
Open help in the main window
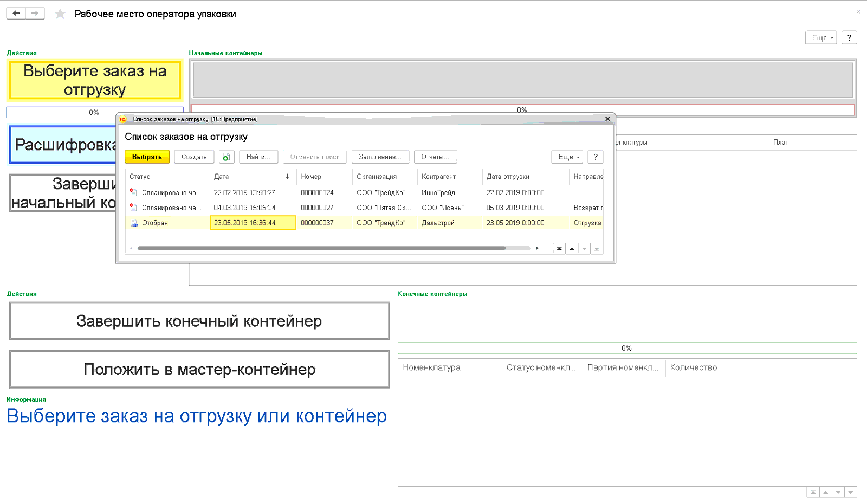(849, 37)
